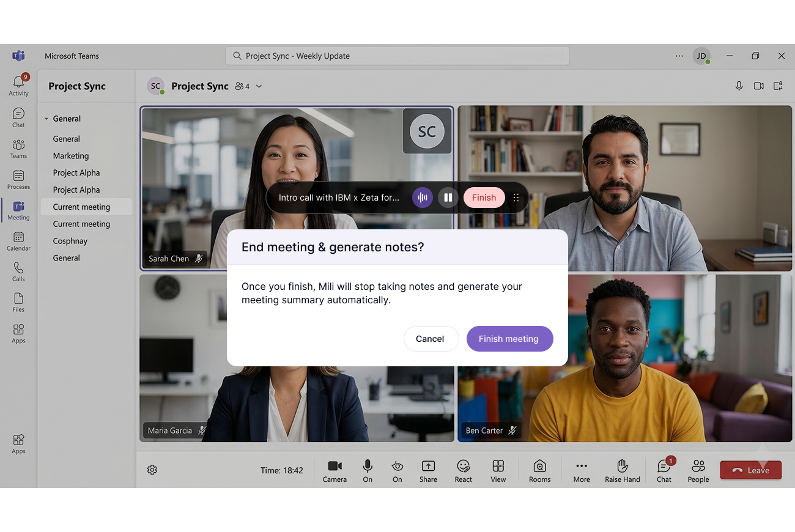Grab the recorder bar drag handle dots
795x532 pixels.
(x=516, y=198)
